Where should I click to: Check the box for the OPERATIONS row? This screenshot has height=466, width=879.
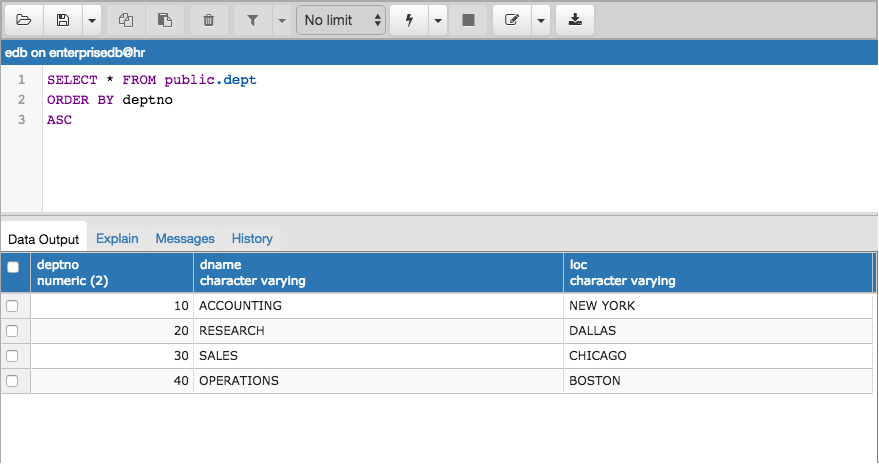click(x=12, y=381)
